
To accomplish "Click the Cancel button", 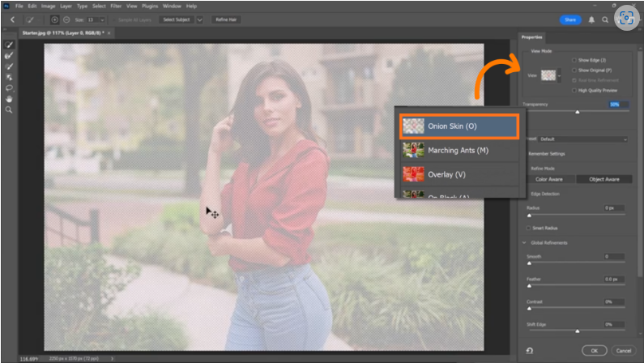I will pos(624,351).
